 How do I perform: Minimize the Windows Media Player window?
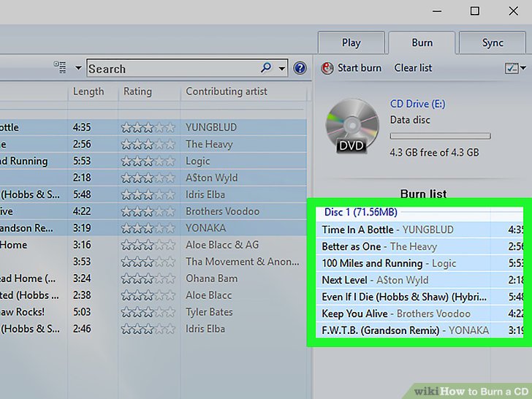coord(437,11)
